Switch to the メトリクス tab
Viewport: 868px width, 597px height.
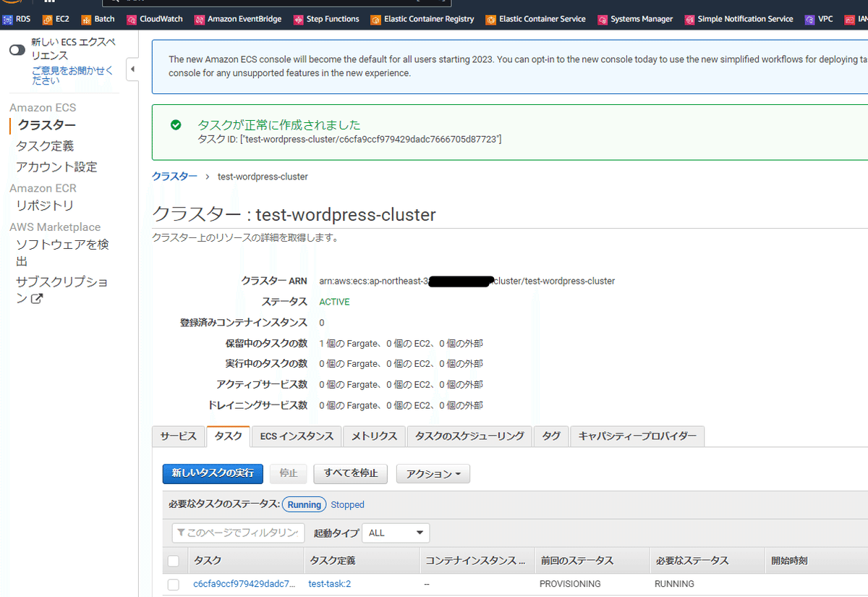tap(374, 436)
